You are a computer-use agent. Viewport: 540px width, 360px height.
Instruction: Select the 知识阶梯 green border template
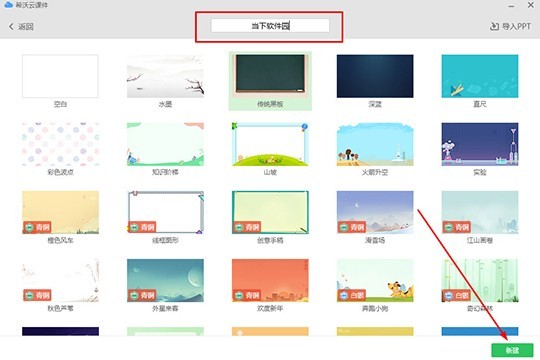165,144
